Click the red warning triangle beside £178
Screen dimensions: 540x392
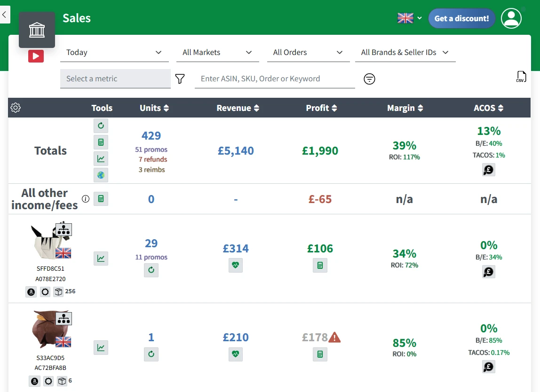[334, 337]
